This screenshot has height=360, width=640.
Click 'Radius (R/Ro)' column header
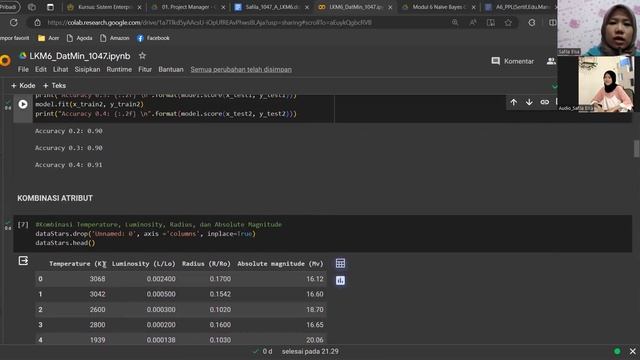[x=207, y=264]
